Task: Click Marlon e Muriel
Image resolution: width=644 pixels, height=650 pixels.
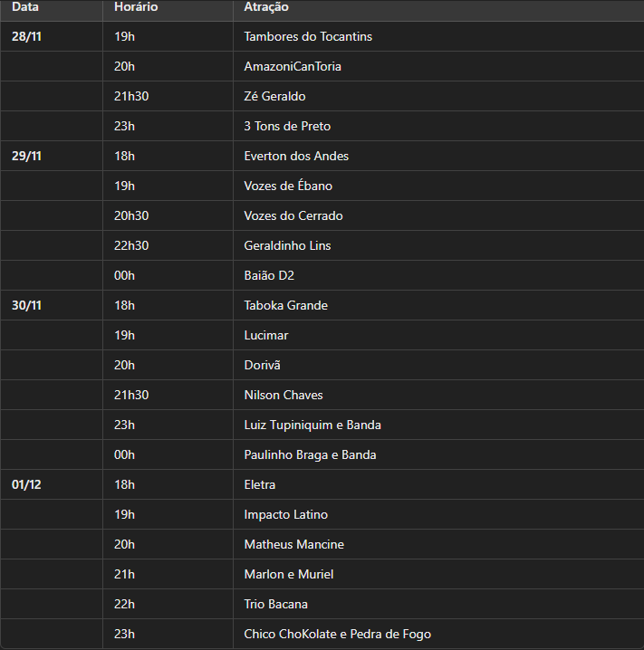Action: tap(289, 574)
